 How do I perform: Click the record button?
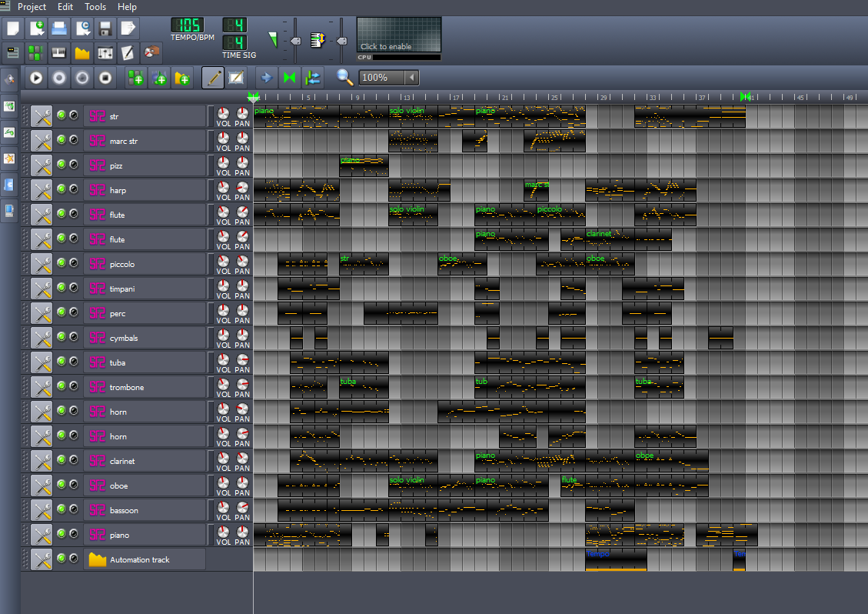(59, 78)
